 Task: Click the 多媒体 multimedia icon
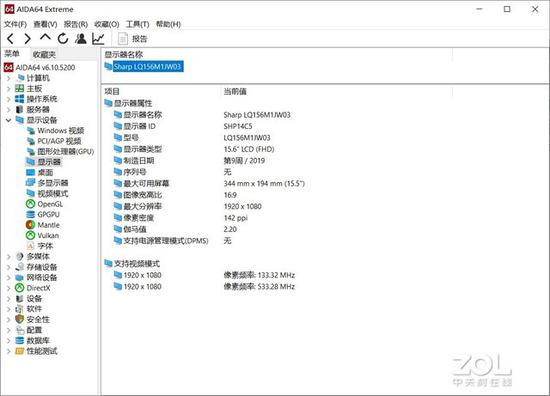[20, 256]
